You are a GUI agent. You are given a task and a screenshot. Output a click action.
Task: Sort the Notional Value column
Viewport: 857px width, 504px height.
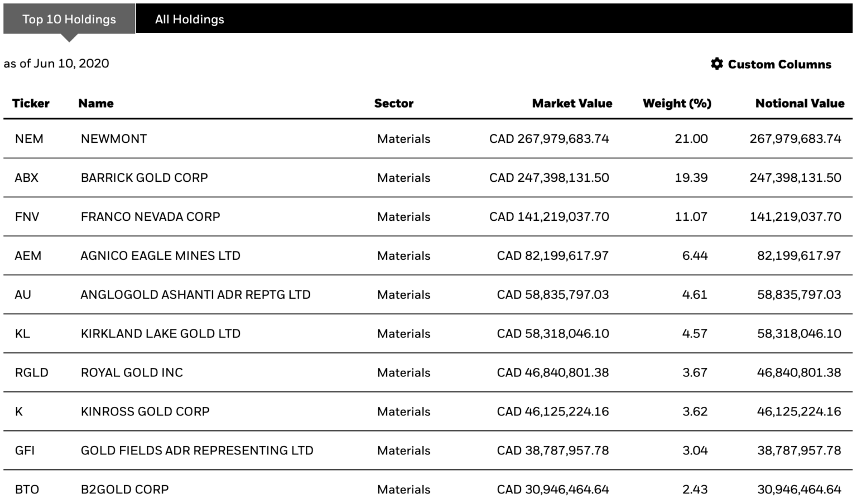(x=800, y=103)
